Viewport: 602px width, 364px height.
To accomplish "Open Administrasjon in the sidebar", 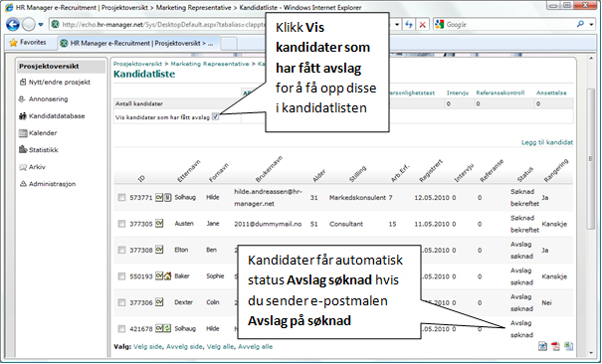I will click(x=52, y=184).
